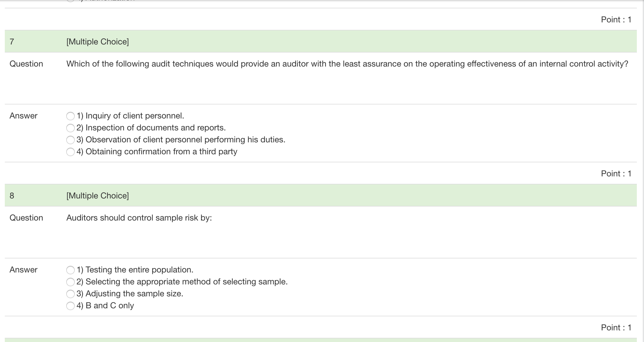Select answer 'Inspection of documents and reports'

point(70,128)
